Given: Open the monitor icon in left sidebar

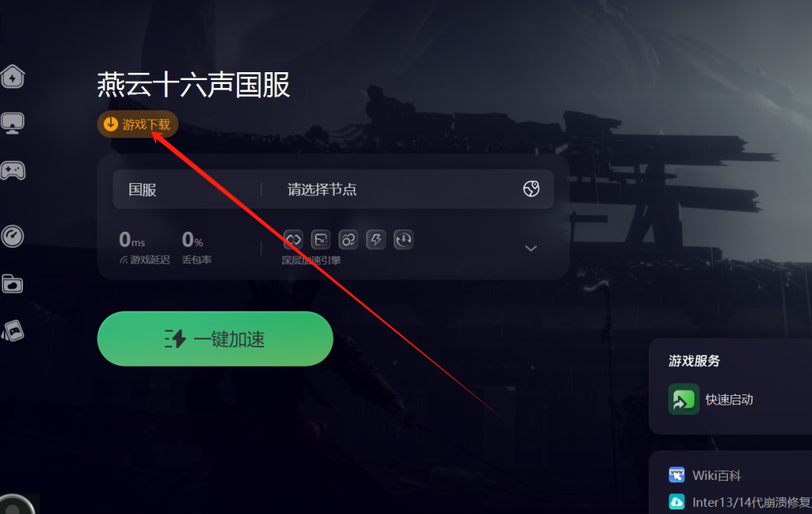Looking at the screenshot, I should tap(13, 123).
